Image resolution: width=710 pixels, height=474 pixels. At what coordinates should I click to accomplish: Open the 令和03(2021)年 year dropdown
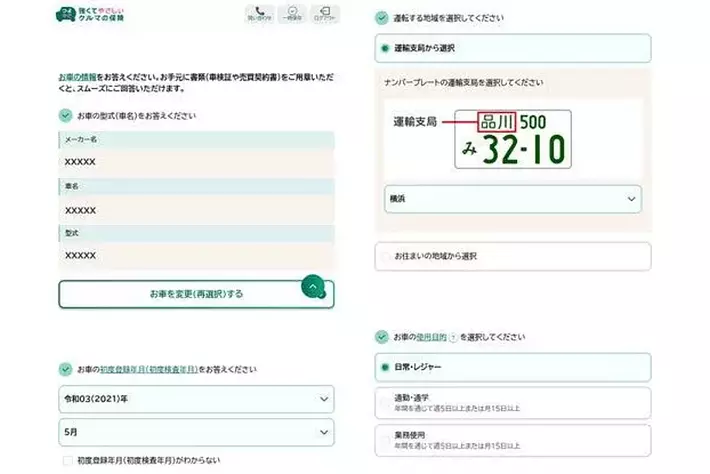coord(196,400)
